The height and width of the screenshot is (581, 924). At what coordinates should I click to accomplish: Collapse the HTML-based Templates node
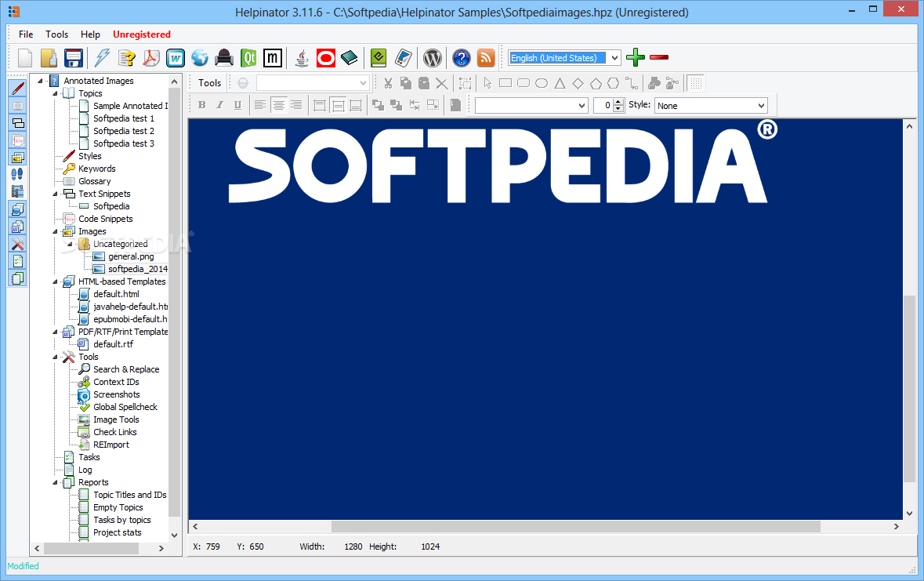(x=56, y=282)
